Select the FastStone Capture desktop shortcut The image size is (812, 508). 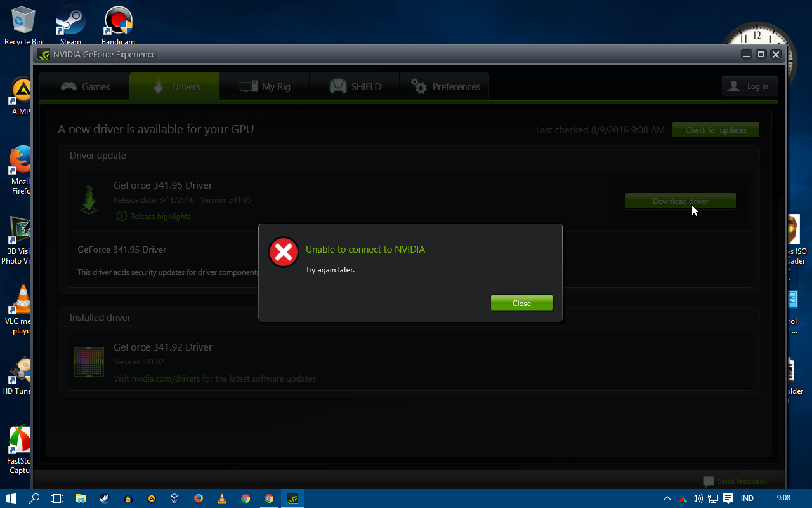(19, 450)
